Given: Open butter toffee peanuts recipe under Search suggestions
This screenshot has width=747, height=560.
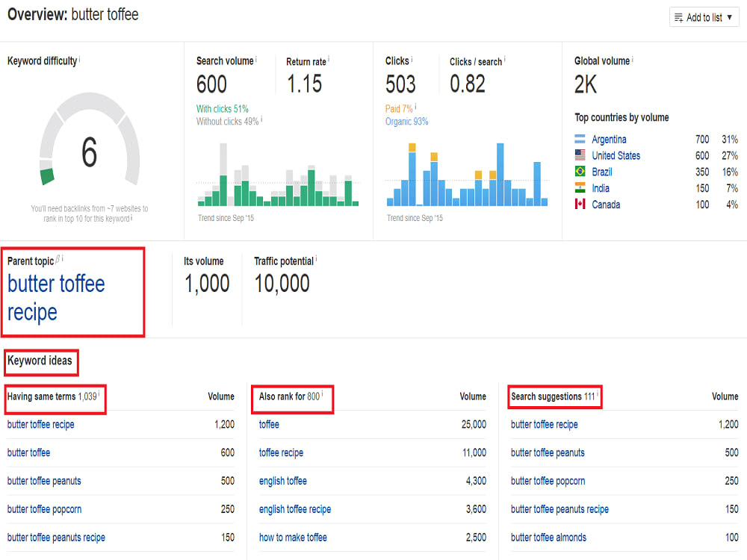Looking at the screenshot, I should (560, 509).
